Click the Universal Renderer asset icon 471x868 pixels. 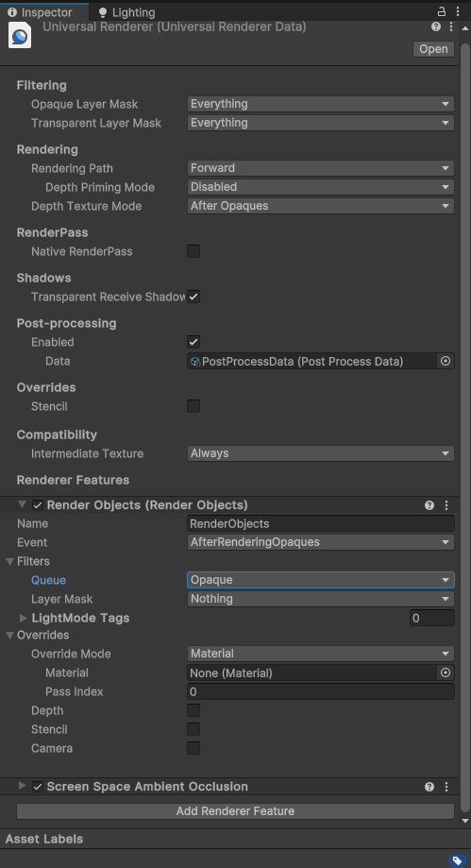click(x=20, y=36)
